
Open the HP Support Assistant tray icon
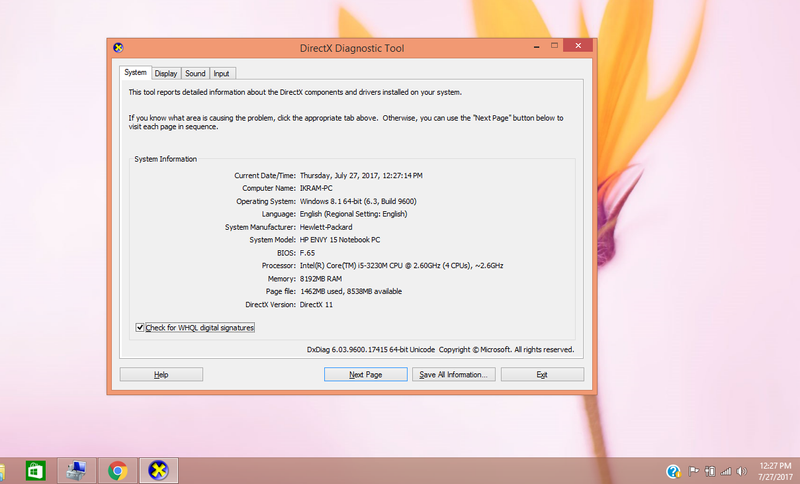(x=673, y=471)
